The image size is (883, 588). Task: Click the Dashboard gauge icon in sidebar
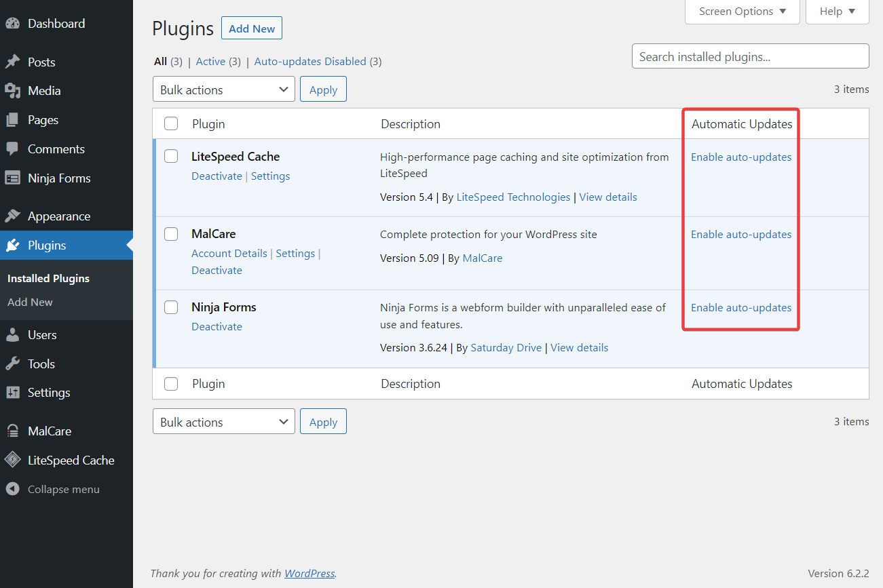pos(13,24)
